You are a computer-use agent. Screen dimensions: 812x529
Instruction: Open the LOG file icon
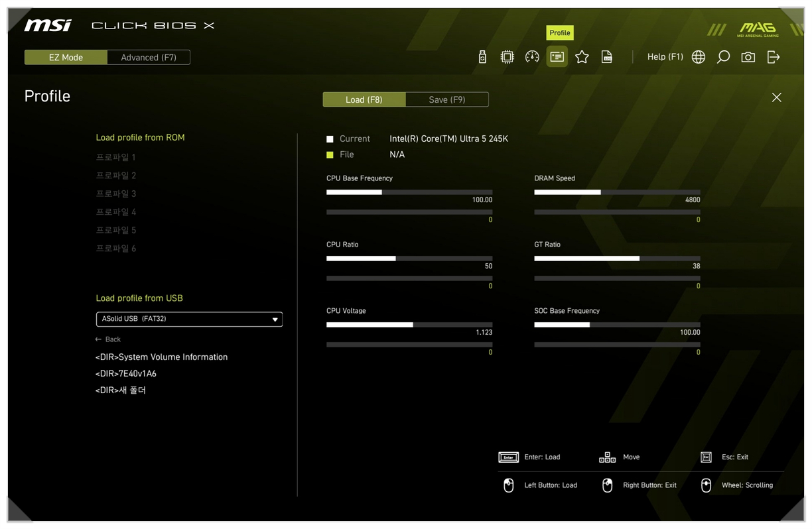pos(606,57)
